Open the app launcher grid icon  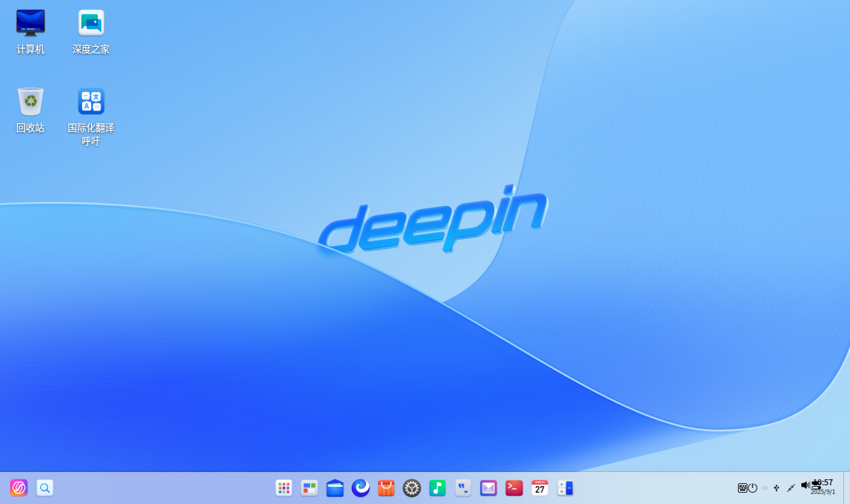pyautogui.click(x=284, y=488)
